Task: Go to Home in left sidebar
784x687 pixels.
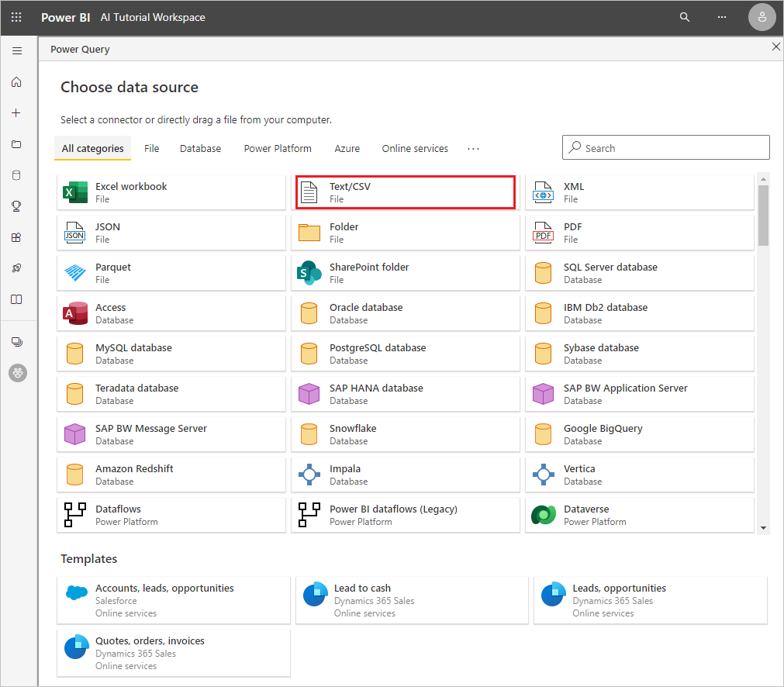Action: [x=16, y=81]
